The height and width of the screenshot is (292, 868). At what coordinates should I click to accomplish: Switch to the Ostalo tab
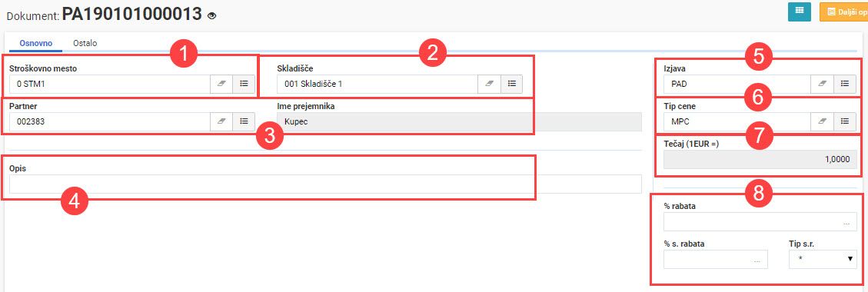(x=85, y=42)
